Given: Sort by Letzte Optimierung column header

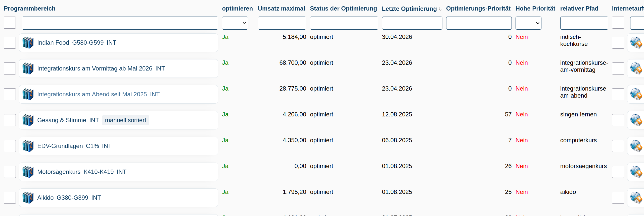Looking at the screenshot, I should (x=409, y=9).
